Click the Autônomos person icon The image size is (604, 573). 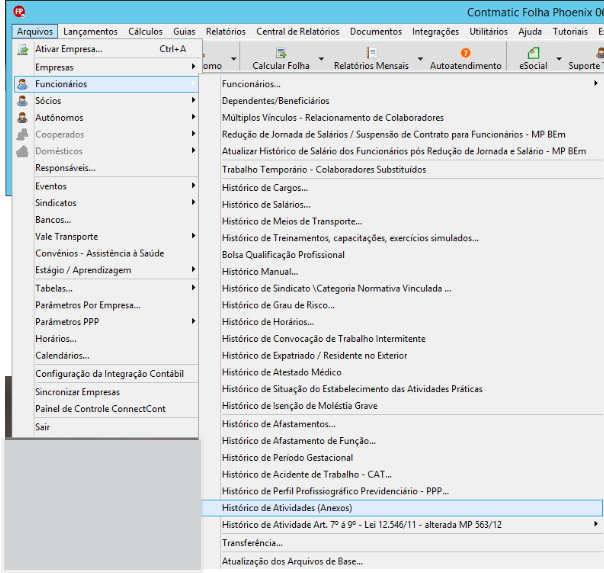pyautogui.click(x=23, y=117)
